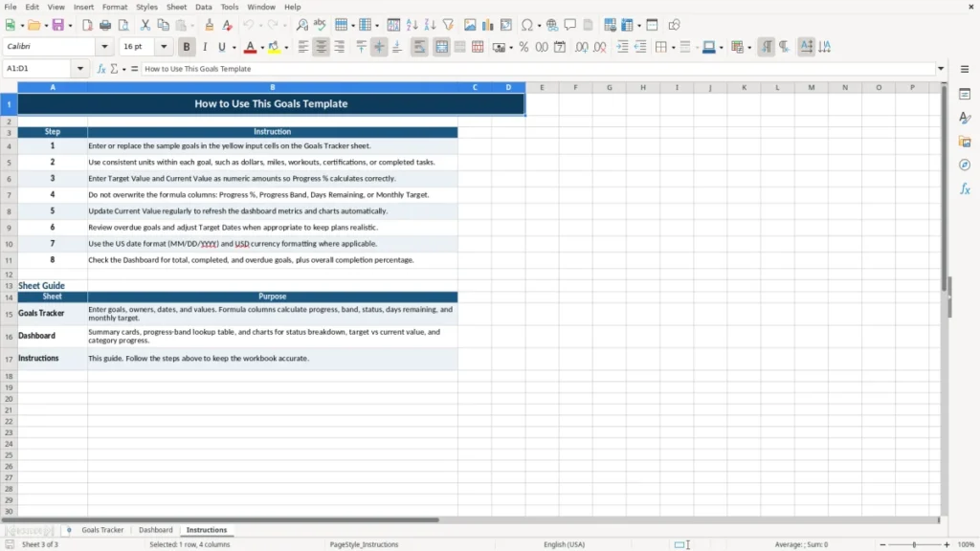The height and width of the screenshot is (551, 980).
Task: Toggle Center Vertically alignment
Action: [379, 47]
